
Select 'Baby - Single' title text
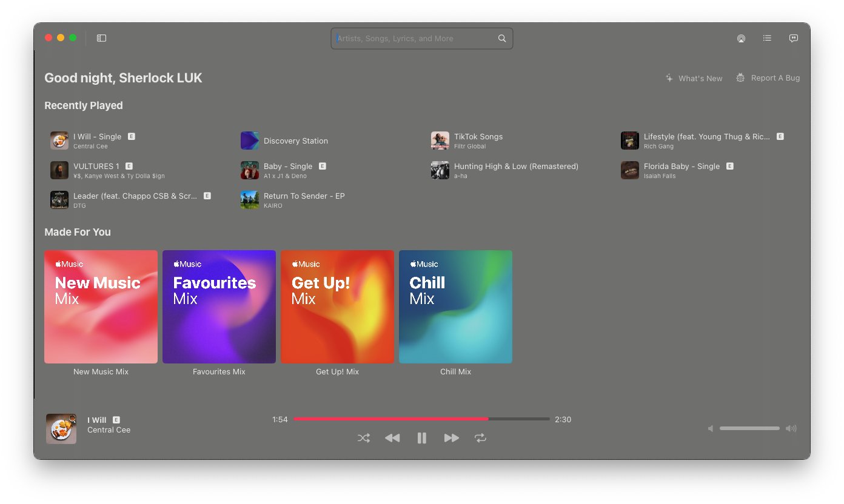[x=288, y=166]
